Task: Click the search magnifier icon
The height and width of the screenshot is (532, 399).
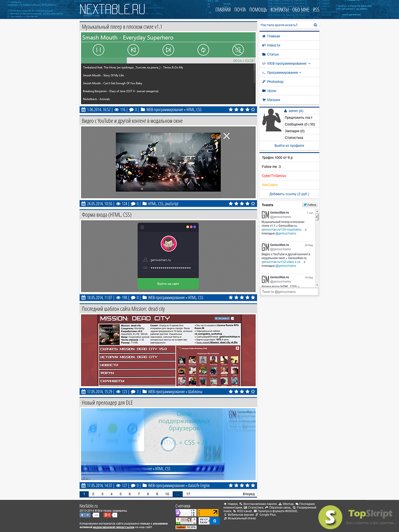Action: point(315,25)
